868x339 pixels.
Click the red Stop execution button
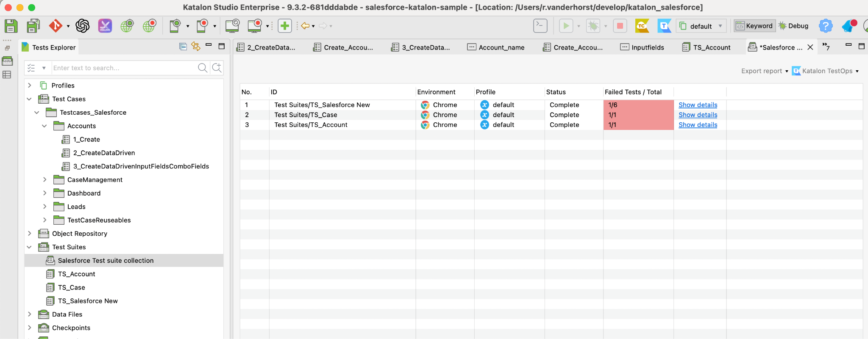[620, 26]
